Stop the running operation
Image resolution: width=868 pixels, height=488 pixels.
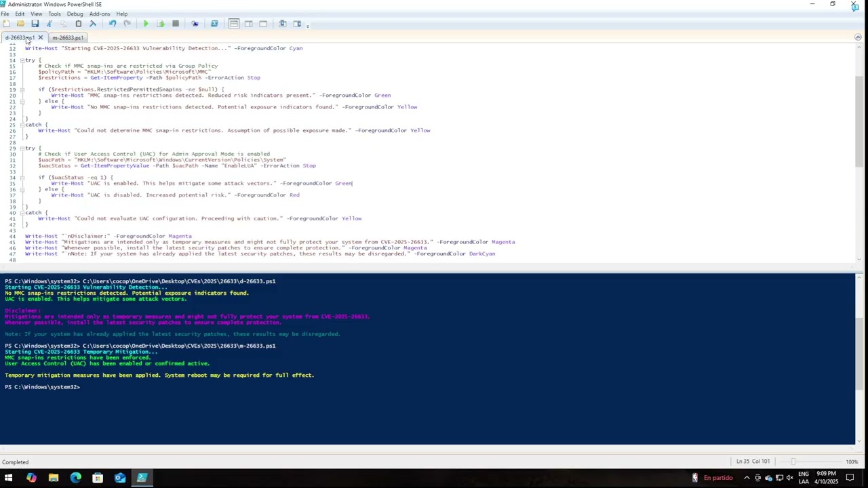click(175, 24)
